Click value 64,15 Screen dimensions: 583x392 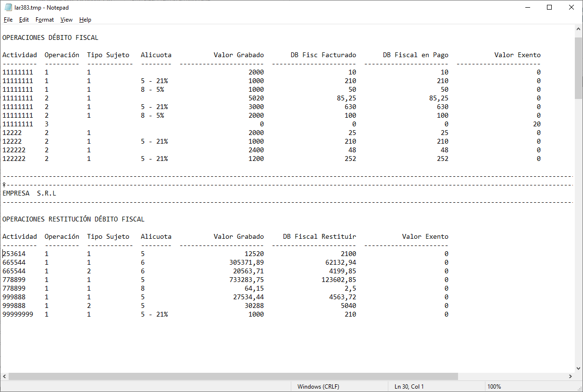(254, 288)
